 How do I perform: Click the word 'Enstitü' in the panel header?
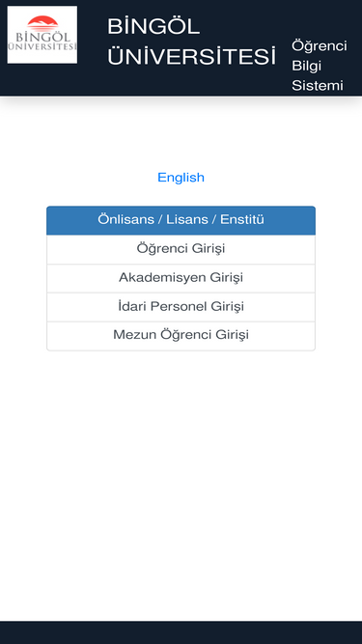pyautogui.click(x=242, y=219)
